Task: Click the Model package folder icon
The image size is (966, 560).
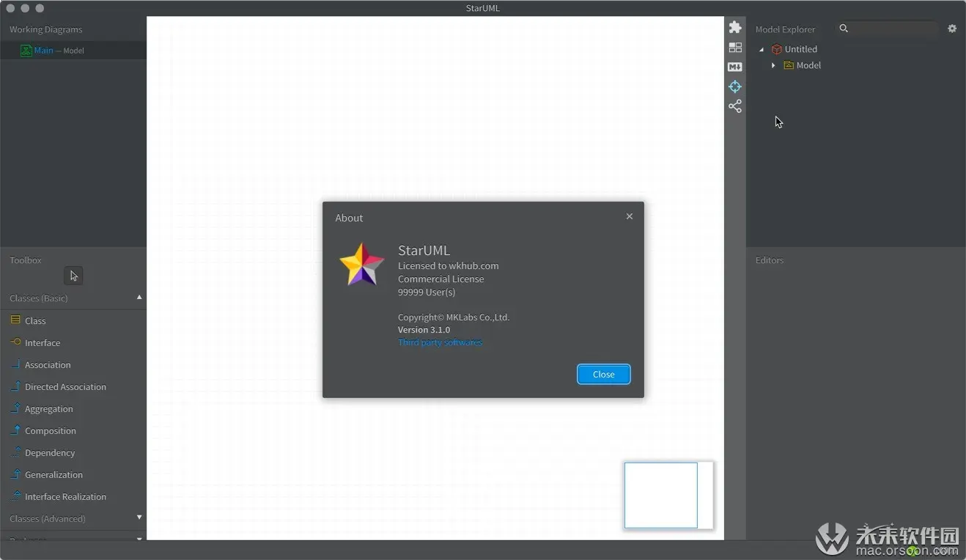Action: click(789, 65)
